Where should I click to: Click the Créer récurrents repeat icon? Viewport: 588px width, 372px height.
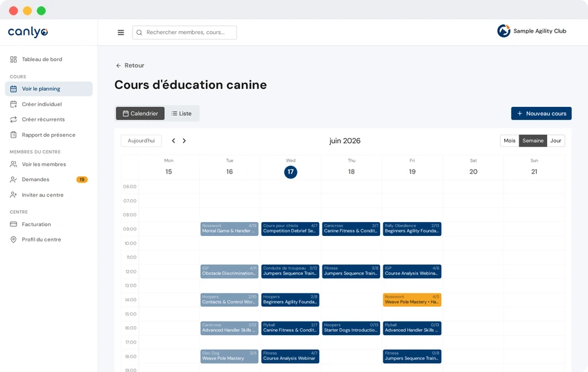[x=13, y=119]
